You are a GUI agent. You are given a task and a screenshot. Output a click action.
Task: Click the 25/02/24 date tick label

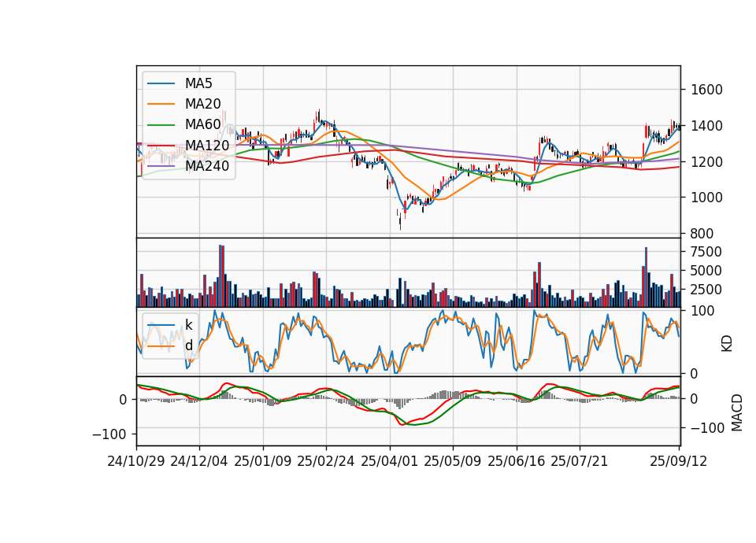[326, 461]
